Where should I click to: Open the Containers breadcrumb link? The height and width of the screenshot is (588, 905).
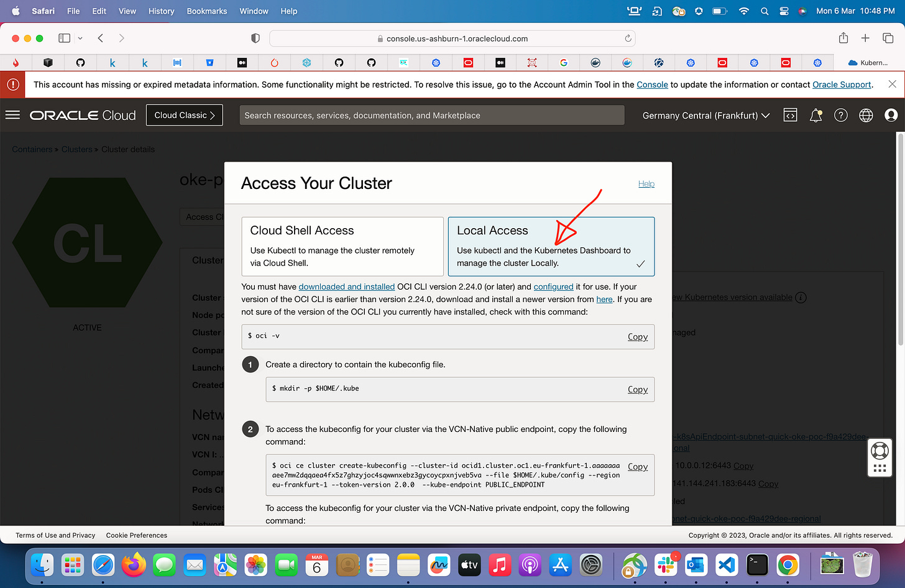coord(32,149)
